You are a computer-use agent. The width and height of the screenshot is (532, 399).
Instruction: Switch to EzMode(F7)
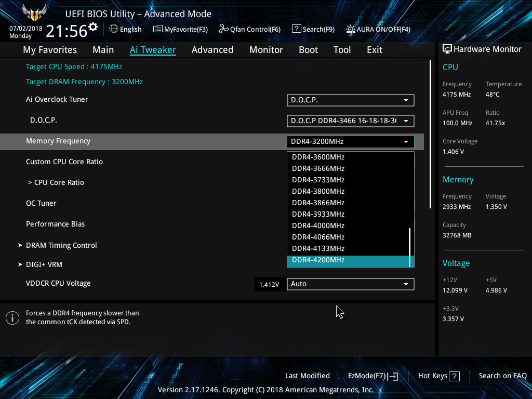click(373, 376)
